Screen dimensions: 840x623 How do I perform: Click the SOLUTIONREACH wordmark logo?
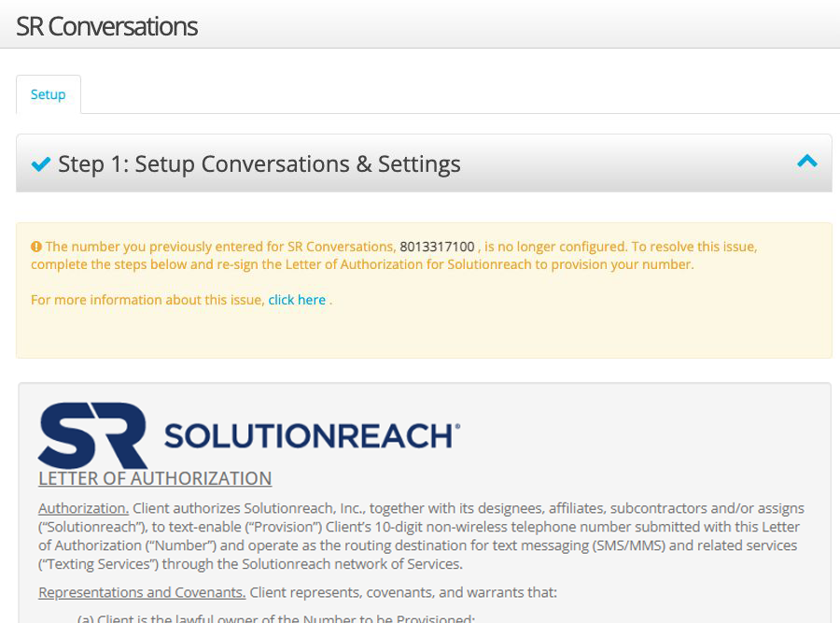308,434
